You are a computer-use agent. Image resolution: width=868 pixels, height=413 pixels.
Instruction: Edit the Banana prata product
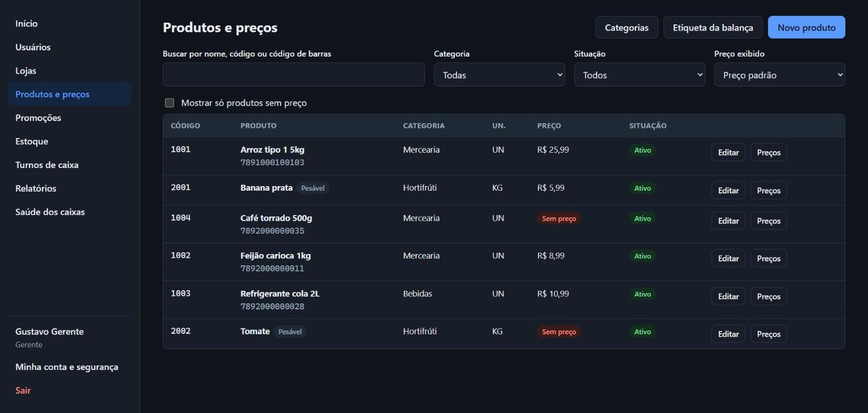pyautogui.click(x=728, y=190)
